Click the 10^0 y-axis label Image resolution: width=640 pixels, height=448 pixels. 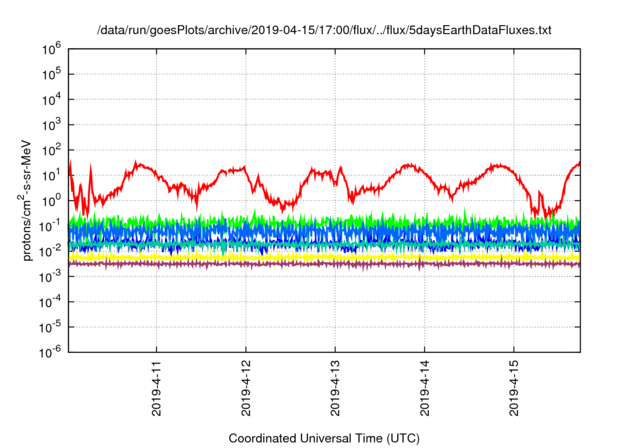[51, 201]
